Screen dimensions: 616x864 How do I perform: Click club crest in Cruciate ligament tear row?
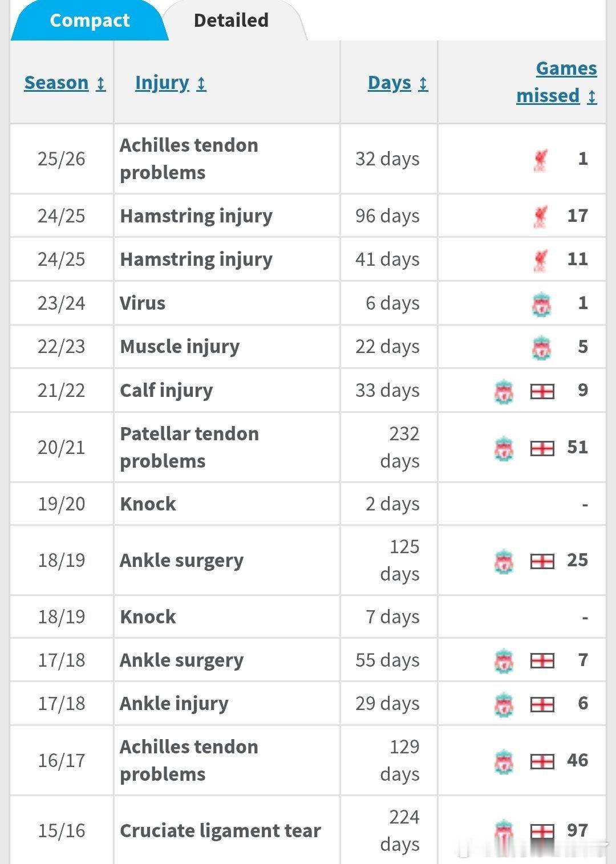coord(504,831)
